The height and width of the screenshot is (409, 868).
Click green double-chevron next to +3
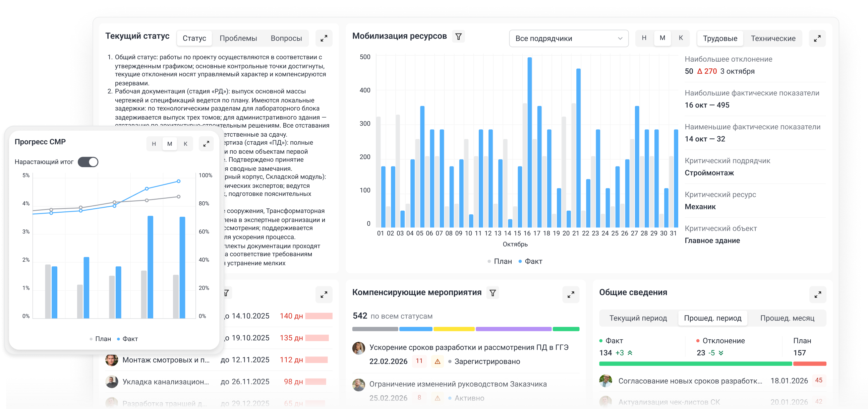(x=630, y=353)
